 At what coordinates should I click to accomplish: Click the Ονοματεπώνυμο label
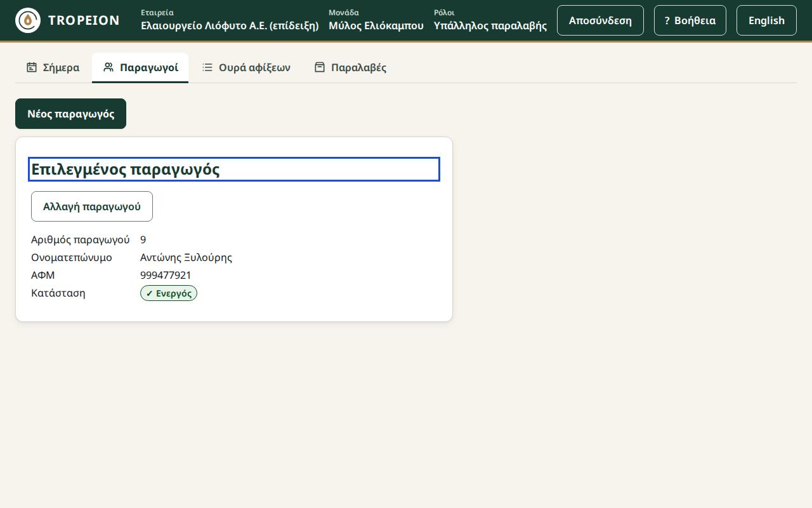point(72,257)
